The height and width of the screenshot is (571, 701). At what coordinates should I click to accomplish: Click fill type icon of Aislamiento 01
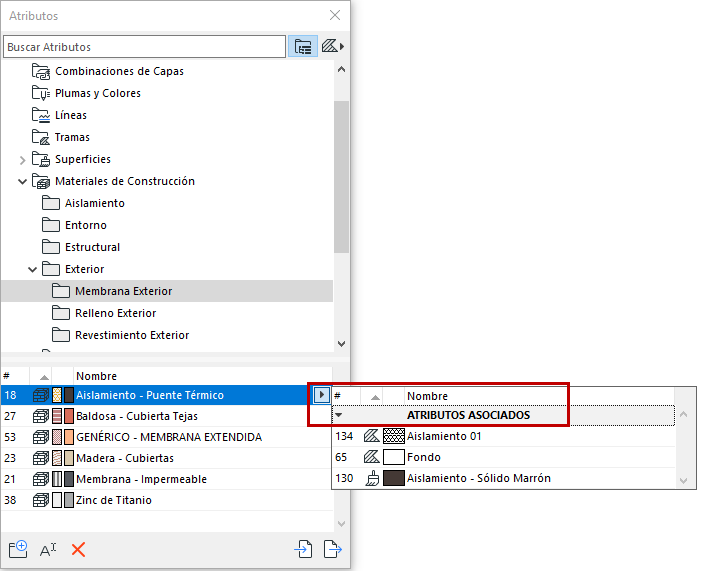tap(372, 436)
